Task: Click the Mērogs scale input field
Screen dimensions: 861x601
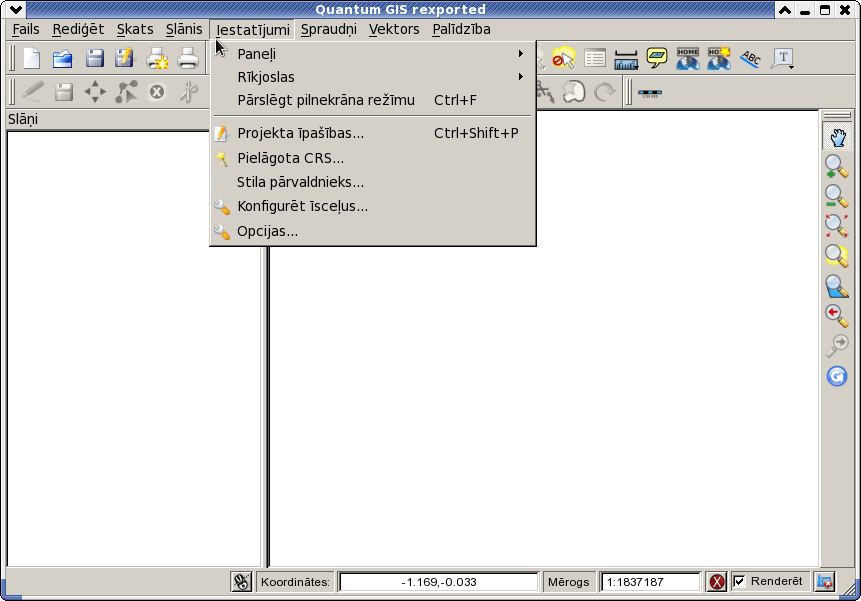Action: pos(651,582)
